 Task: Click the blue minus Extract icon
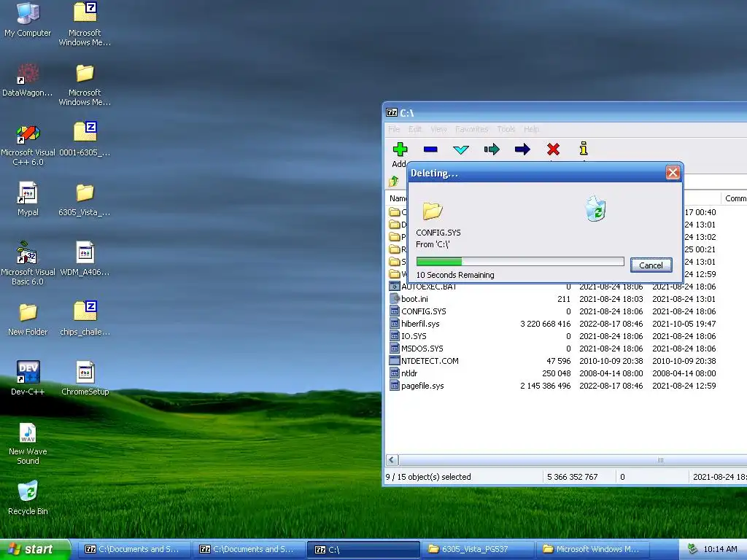click(x=430, y=149)
